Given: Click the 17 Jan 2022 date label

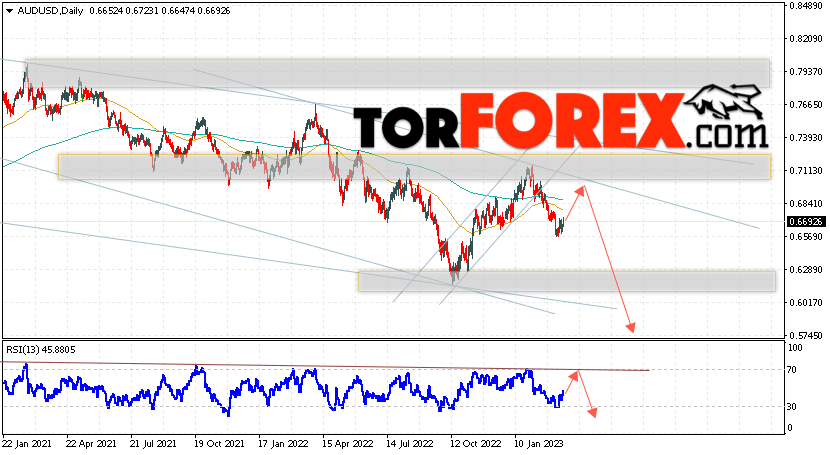Looking at the screenshot, I should (283, 444).
